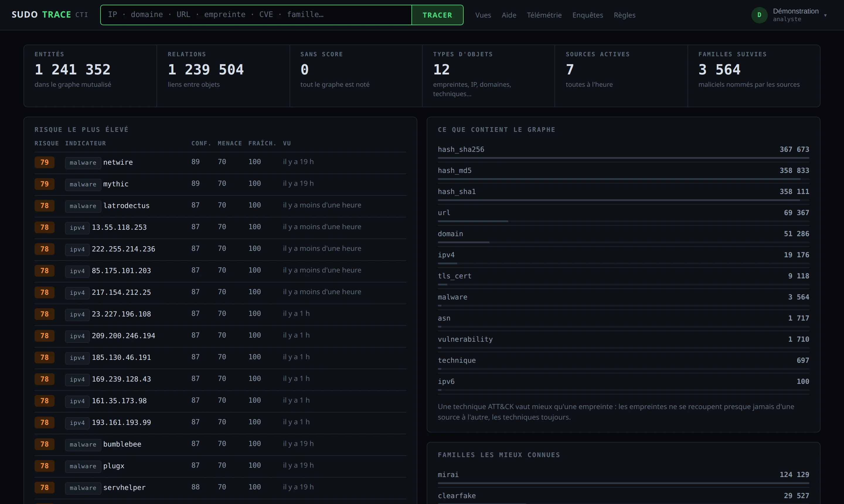Viewport: 844px width, 504px height.
Task: Select the mirai family row
Action: coord(623,476)
